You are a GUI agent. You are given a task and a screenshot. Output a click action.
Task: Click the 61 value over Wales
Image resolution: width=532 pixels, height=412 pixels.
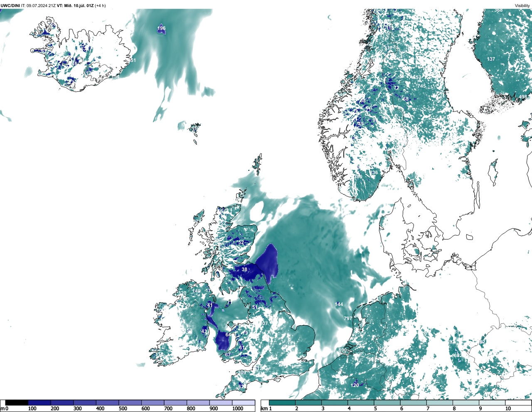point(242,348)
